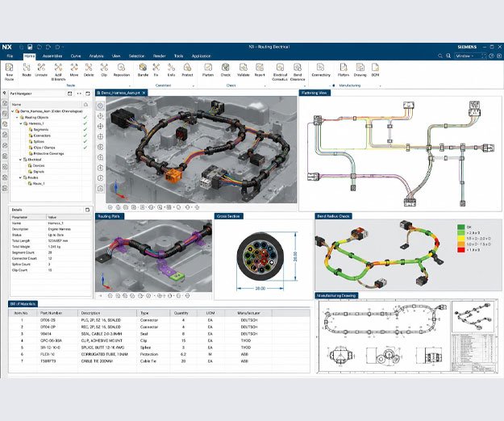Toggle the check mark for Segments
This screenshot has width=504, height=421.
point(85,130)
